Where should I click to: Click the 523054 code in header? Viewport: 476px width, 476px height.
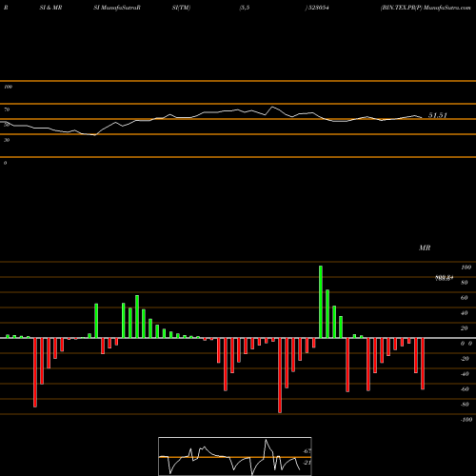pos(318,8)
